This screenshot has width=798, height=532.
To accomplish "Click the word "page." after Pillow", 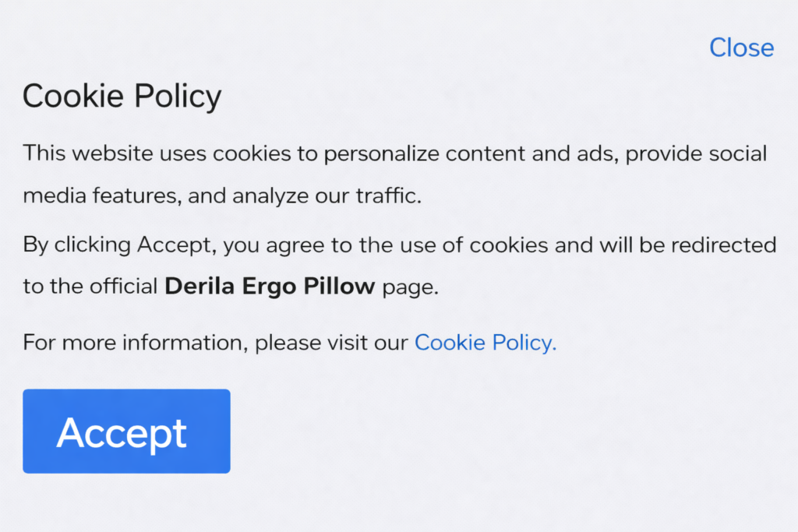I will tap(411, 287).
